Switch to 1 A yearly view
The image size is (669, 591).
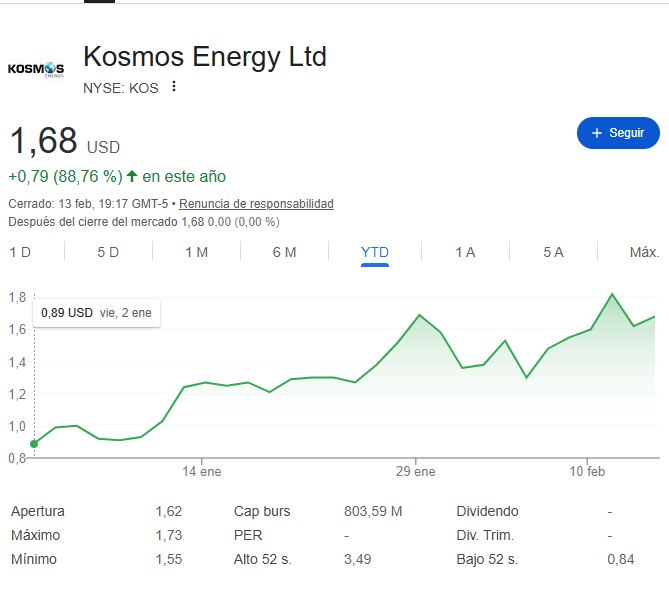click(465, 252)
